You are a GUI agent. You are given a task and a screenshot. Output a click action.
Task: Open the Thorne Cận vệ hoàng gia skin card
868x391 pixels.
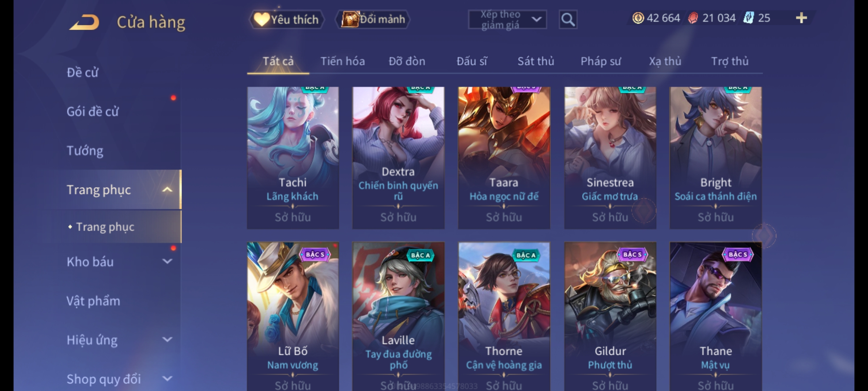tap(504, 316)
